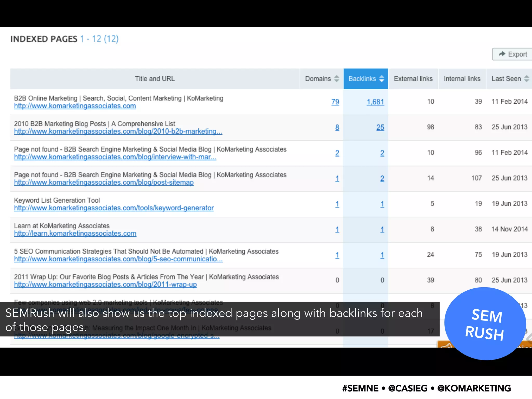Sort by the Backlinks column header
Screen dimensions: 532x399
point(366,79)
